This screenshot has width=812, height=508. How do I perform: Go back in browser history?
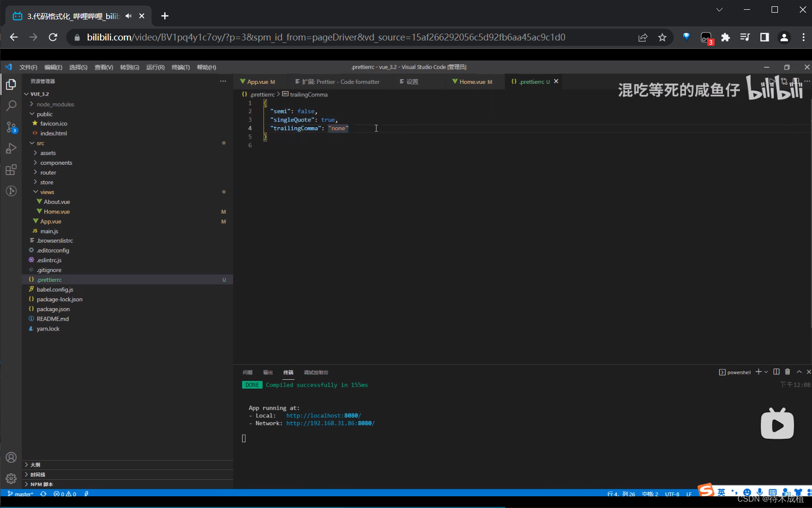click(14, 37)
